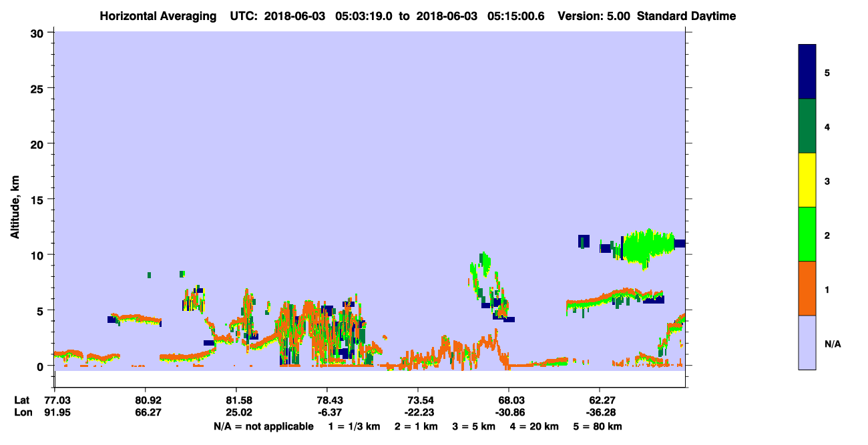Click latitude value 62.27
The width and height of the screenshot is (868, 445).
(602, 400)
